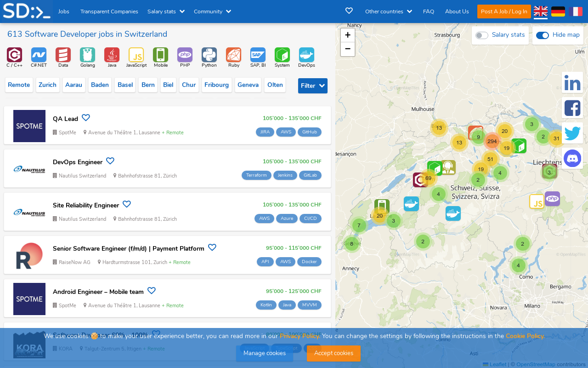This screenshot has height=368, width=588.
Task: Filter by the Python category icon
Action: point(209,55)
